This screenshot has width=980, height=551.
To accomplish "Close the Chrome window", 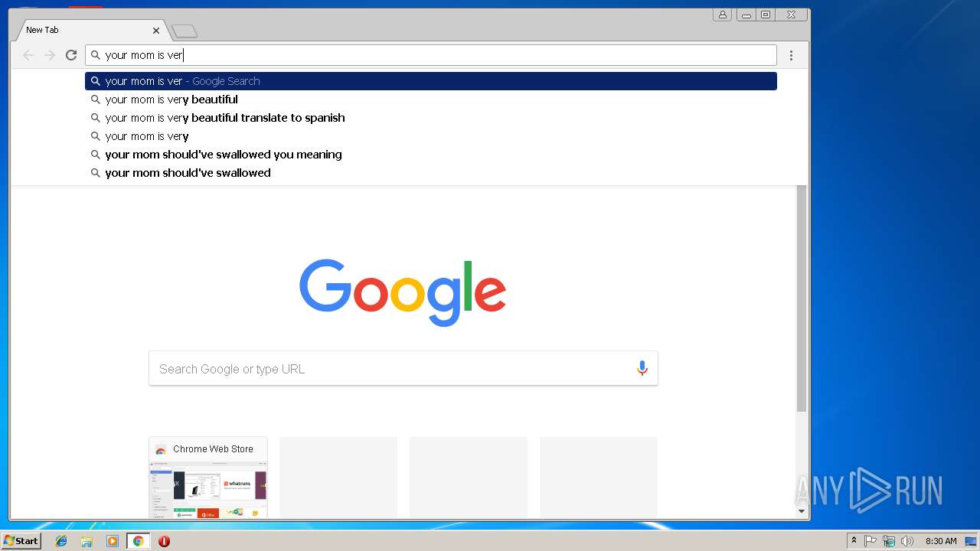I will [791, 15].
